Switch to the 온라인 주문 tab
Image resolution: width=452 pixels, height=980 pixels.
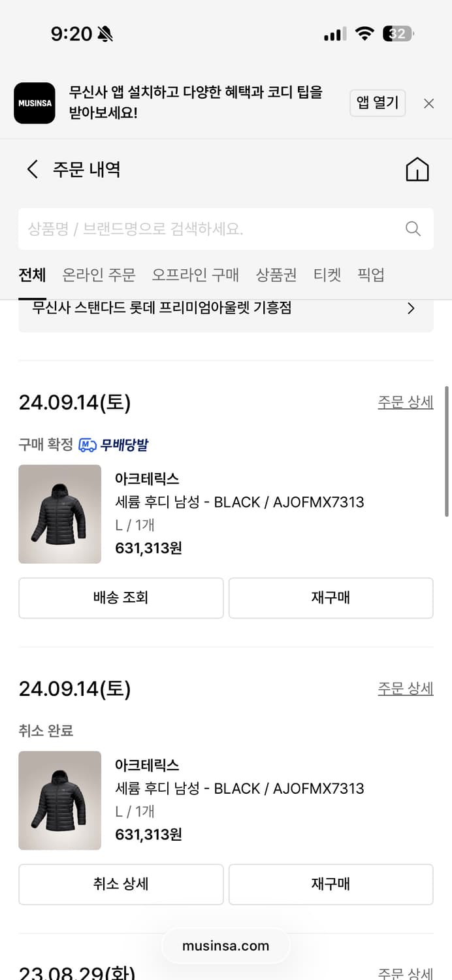(x=98, y=275)
